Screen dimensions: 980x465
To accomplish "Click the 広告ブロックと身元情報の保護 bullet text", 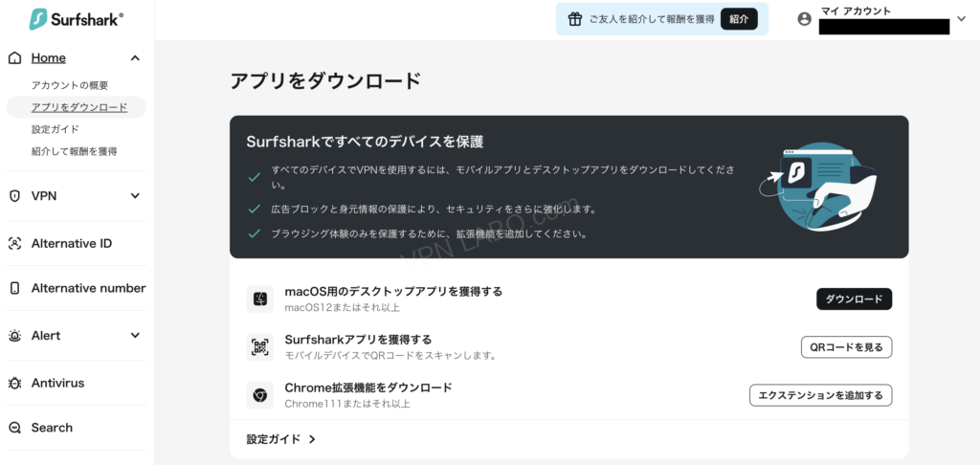I will [434, 210].
